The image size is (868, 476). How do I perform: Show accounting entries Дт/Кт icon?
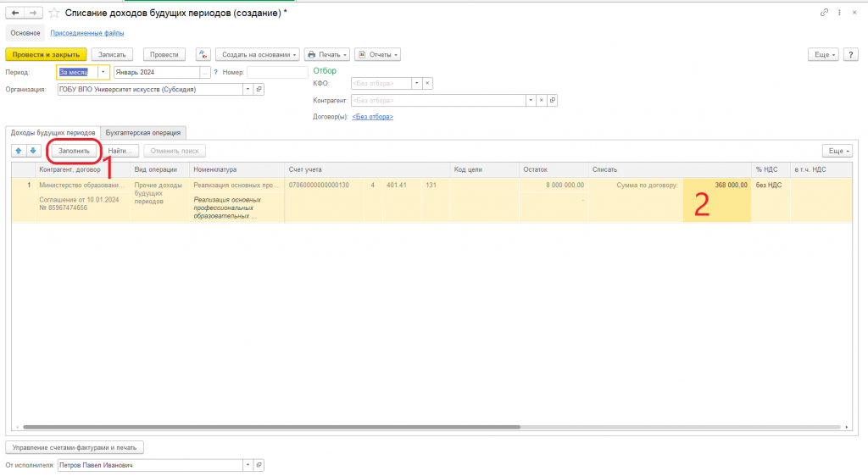(x=203, y=55)
